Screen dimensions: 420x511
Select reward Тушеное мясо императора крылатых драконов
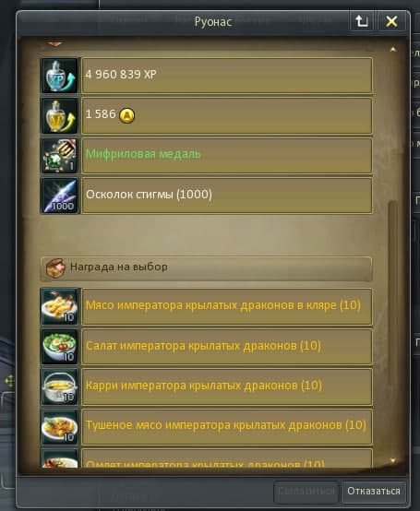(x=227, y=427)
